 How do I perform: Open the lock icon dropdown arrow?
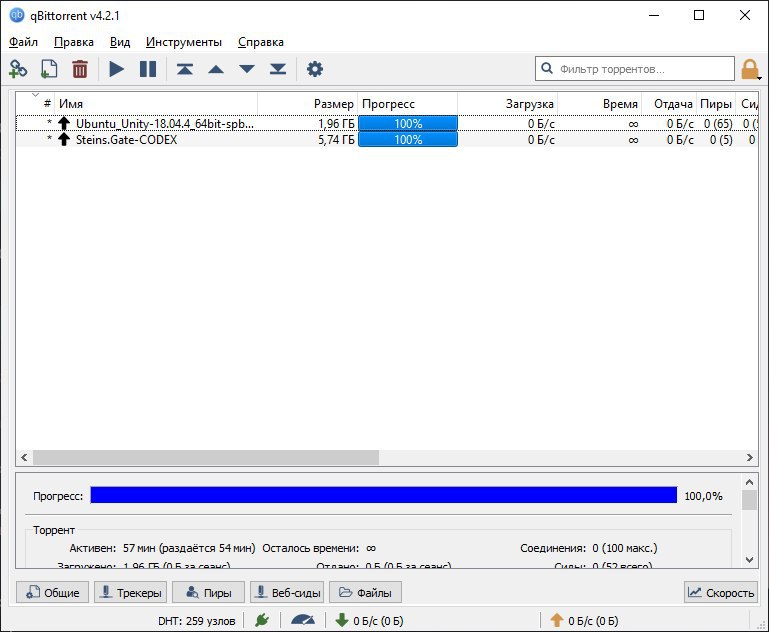tap(759, 78)
